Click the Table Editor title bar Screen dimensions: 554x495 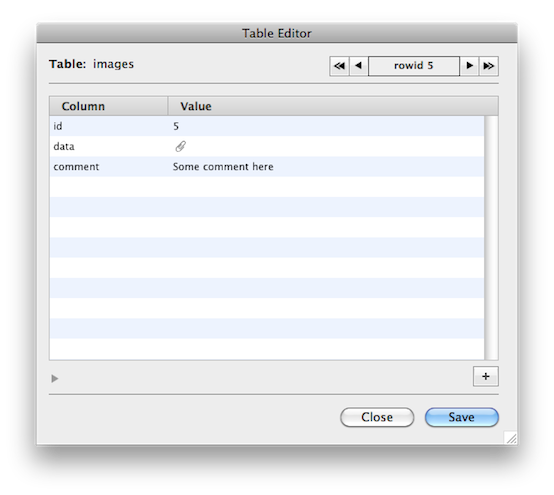point(277,33)
